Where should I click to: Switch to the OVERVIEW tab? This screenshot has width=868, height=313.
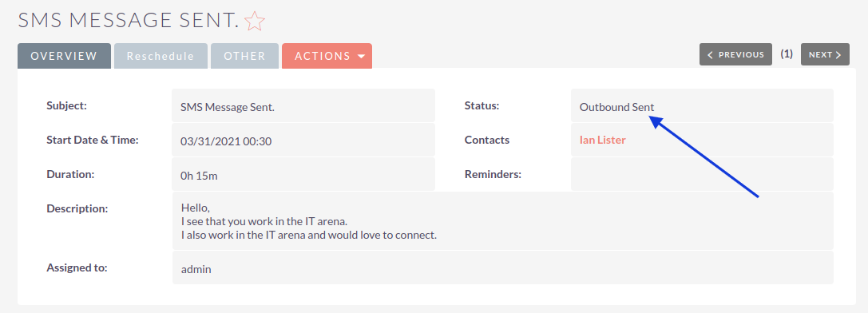[64, 56]
